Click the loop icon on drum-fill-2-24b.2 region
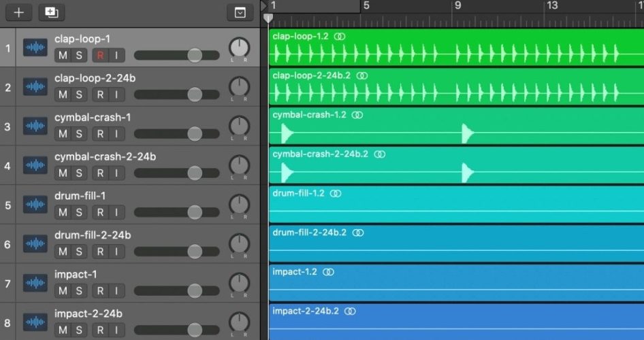The width and height of the screenshot is (644, 340). pyautogui.click(x=358, y=233)
